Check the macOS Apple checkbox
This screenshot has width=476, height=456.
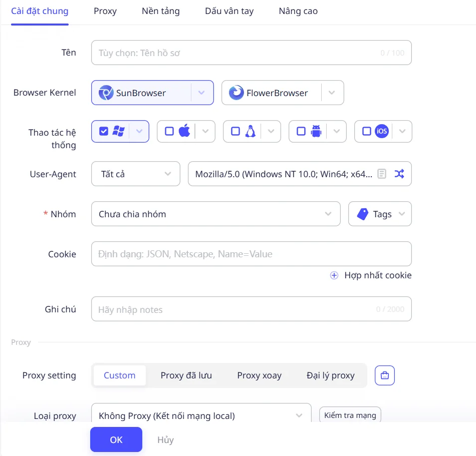pos(169,131)
